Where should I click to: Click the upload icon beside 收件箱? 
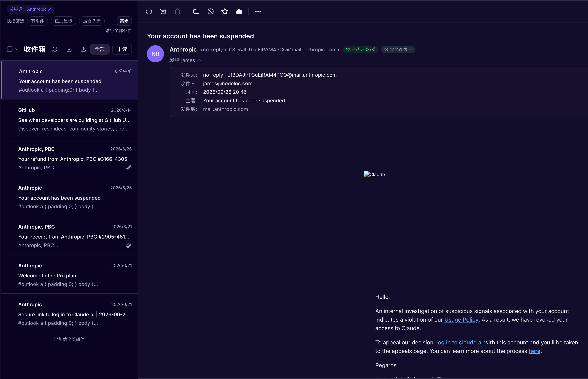point(83,49)
